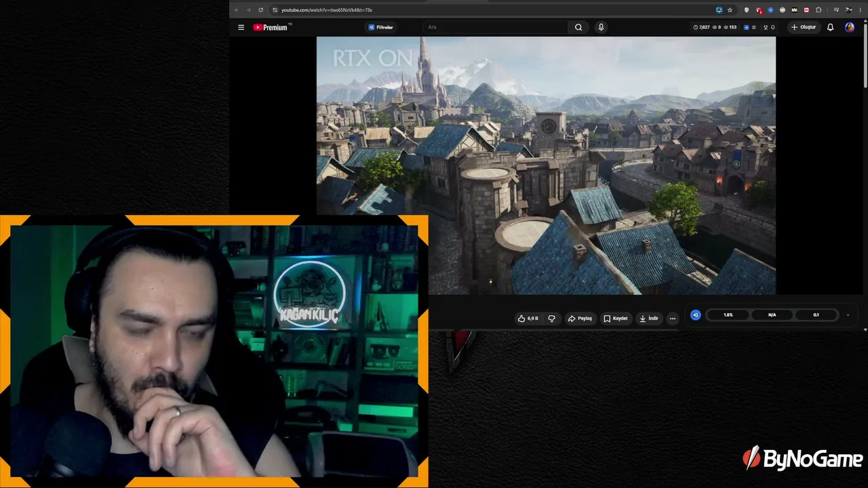Dislike the video with thumbs down
The image size is (868, 488).
click(551, 319)
